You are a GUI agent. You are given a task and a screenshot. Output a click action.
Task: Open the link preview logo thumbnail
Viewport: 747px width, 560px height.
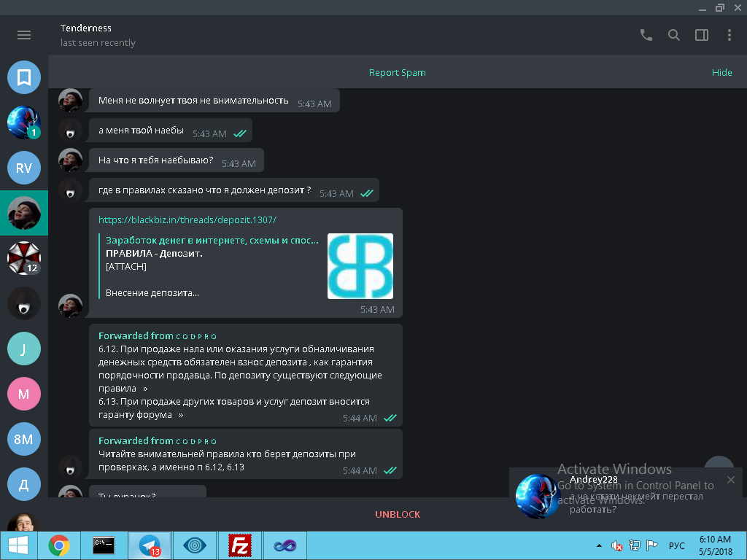pos(360,266)
